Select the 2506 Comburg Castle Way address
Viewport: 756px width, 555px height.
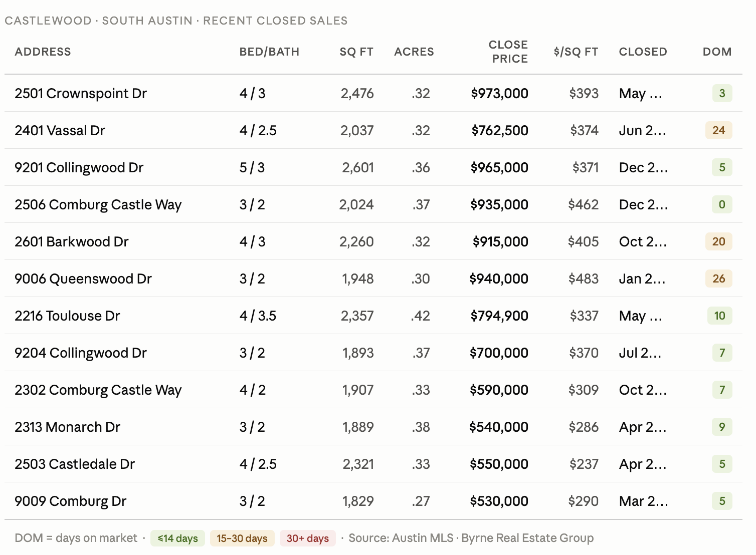coord(98,204)
